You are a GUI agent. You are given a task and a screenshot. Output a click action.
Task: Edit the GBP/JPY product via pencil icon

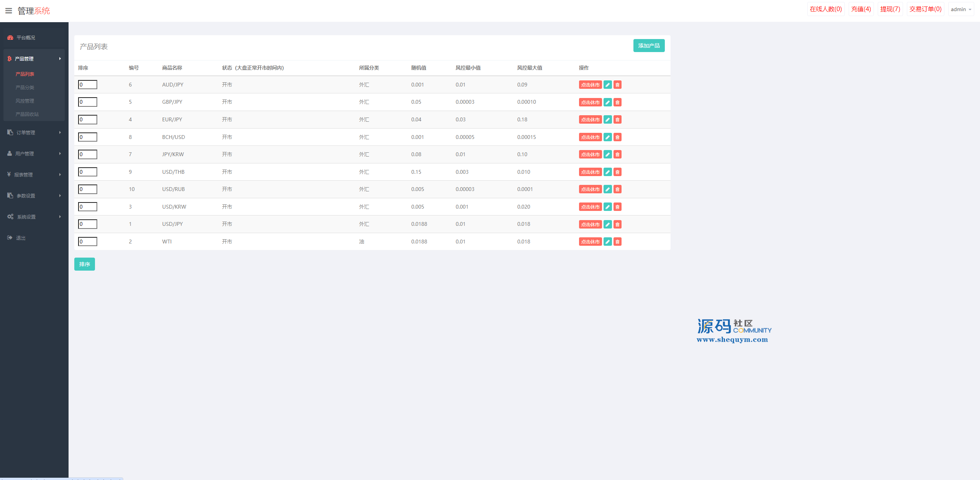[607, 102]
